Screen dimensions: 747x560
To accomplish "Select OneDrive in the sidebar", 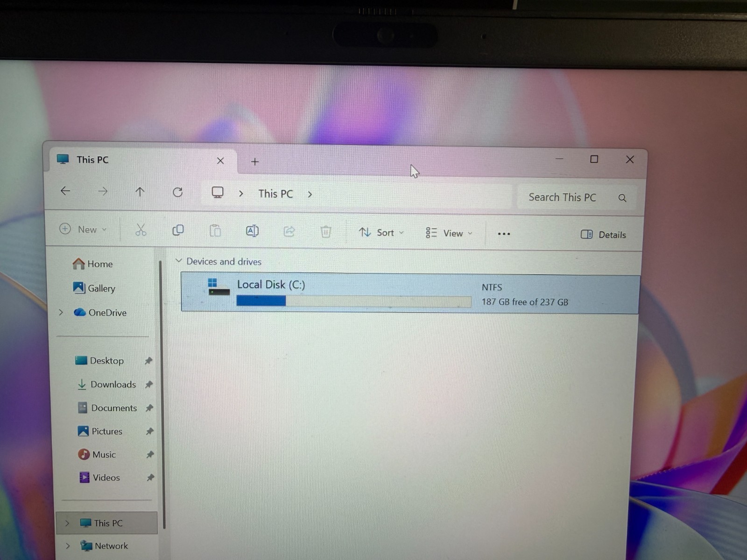I will coord(100,312).
